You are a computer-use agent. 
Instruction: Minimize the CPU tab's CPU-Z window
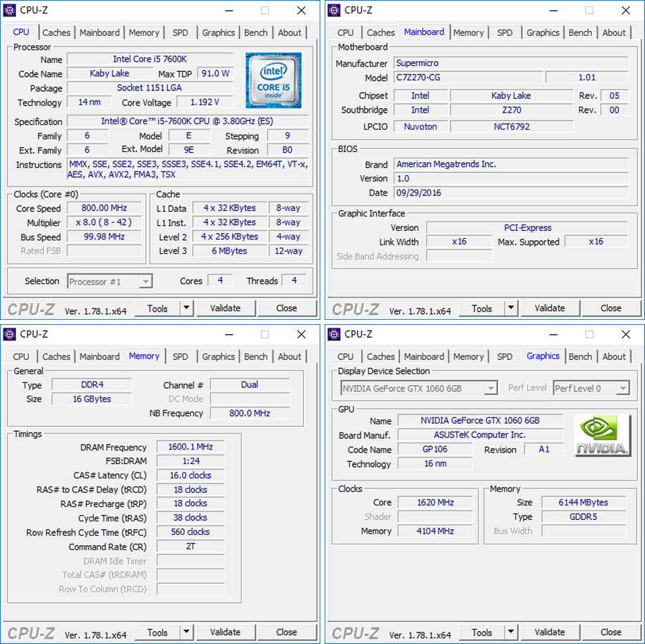229,11
